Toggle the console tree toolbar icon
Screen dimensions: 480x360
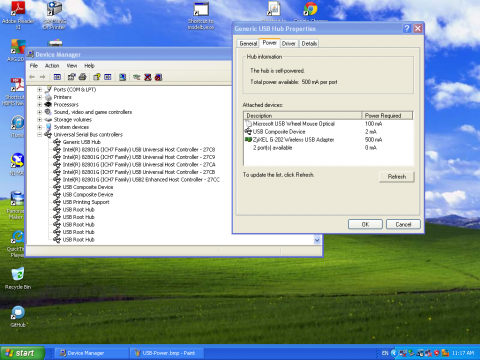pyautogui.click(x=57, y=77)
